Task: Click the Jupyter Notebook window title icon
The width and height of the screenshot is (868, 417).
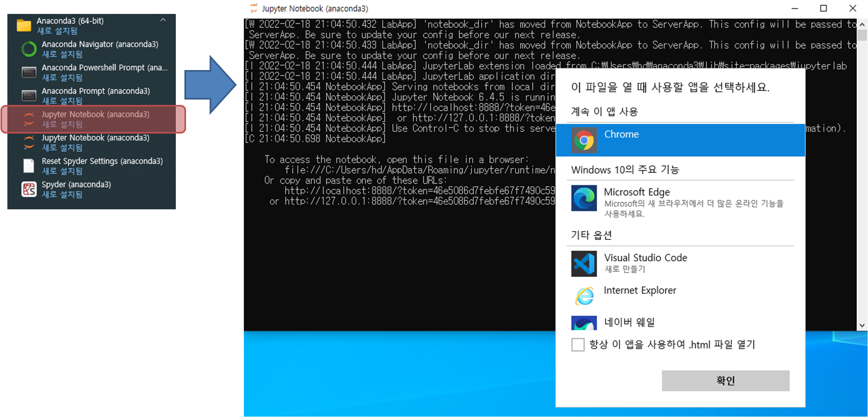Action: pos(254,8)
